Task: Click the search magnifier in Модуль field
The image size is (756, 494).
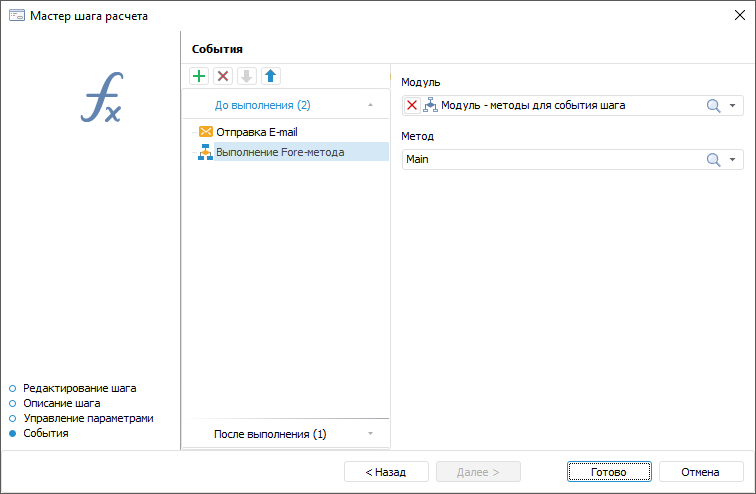Action: click(714, 105)
